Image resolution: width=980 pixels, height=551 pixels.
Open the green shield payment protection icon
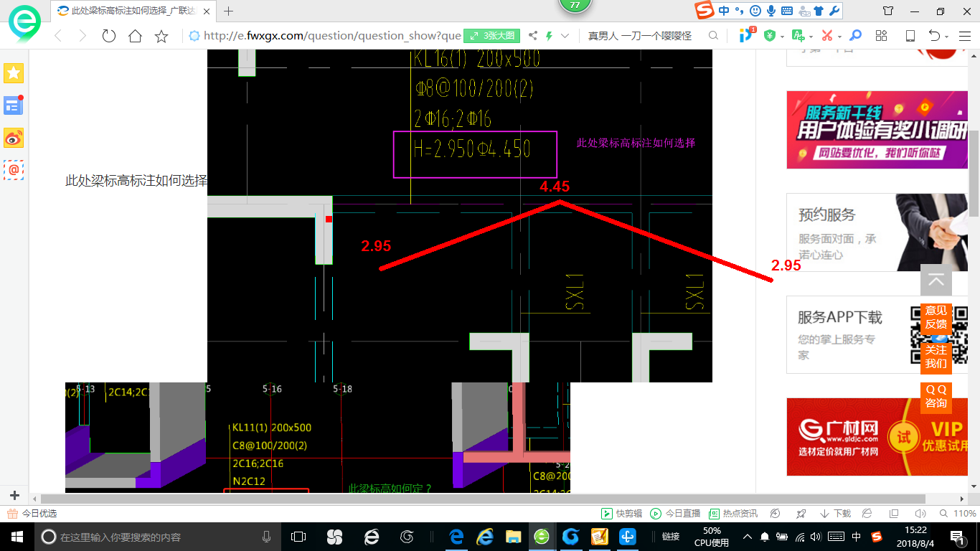point(770,36)
